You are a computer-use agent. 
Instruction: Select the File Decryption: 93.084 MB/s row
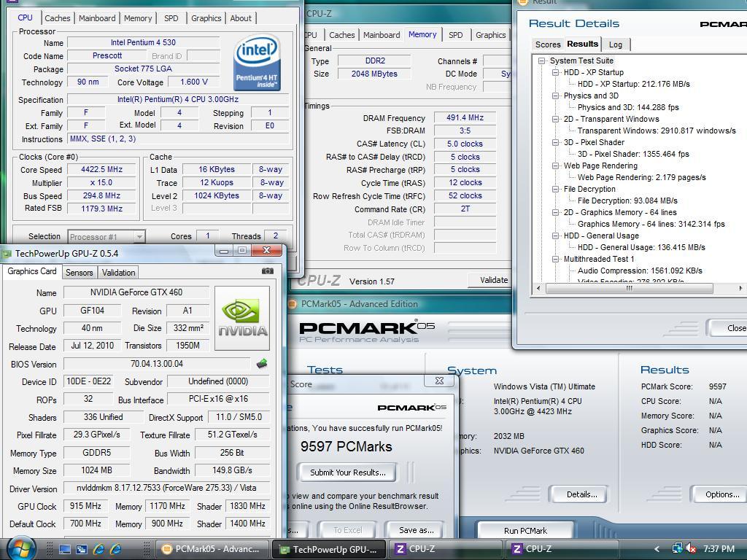[x=627, y=201]
